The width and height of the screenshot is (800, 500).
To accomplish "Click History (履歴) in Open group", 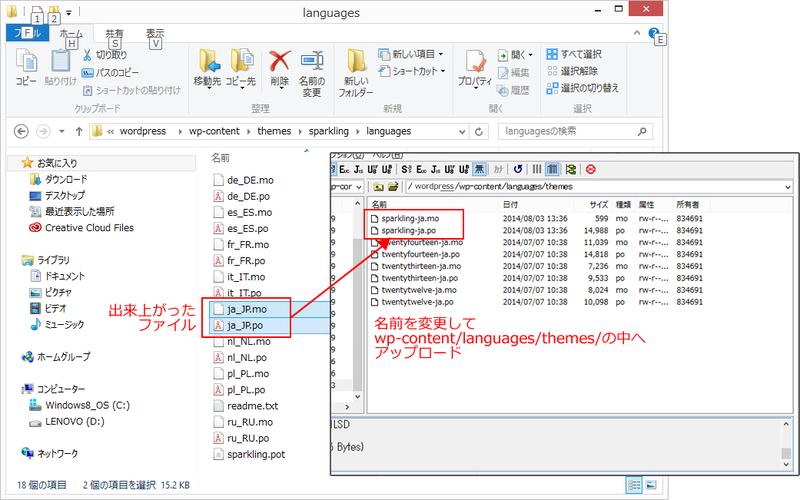I will pos(513,90).
